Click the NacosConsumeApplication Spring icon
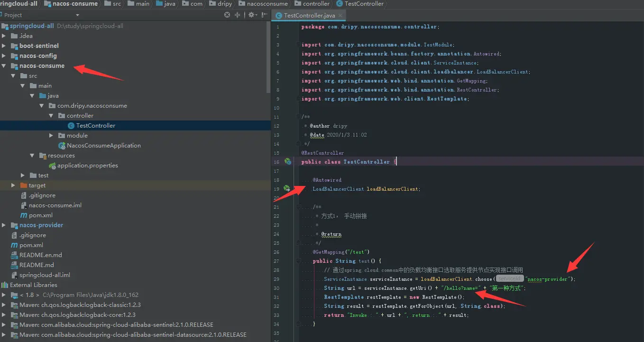 (62, 146)
